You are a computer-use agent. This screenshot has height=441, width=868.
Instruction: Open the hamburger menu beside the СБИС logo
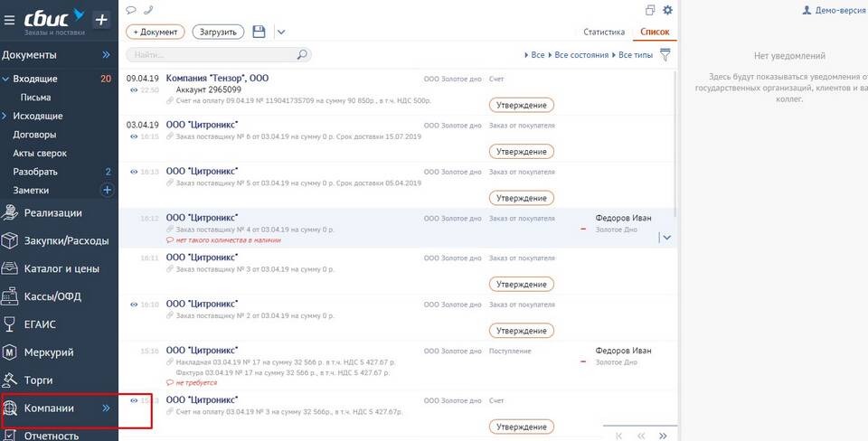pyautogui.click(x=9, y=20)
